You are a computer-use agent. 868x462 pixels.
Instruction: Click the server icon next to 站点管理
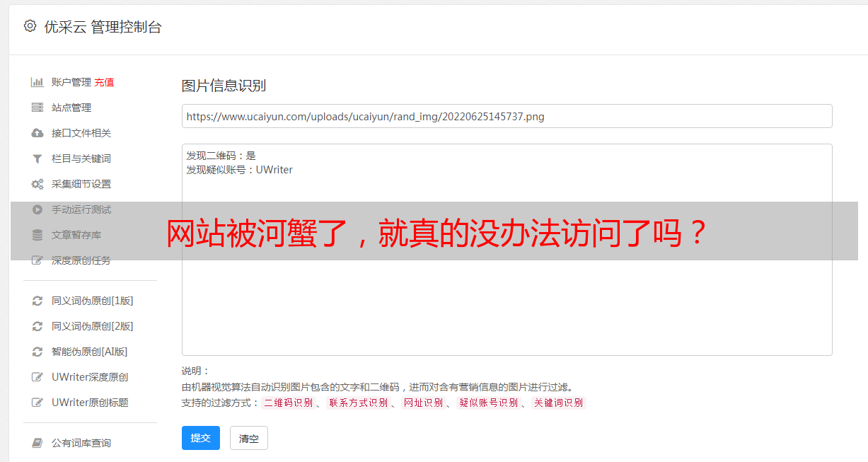[37, 108]
